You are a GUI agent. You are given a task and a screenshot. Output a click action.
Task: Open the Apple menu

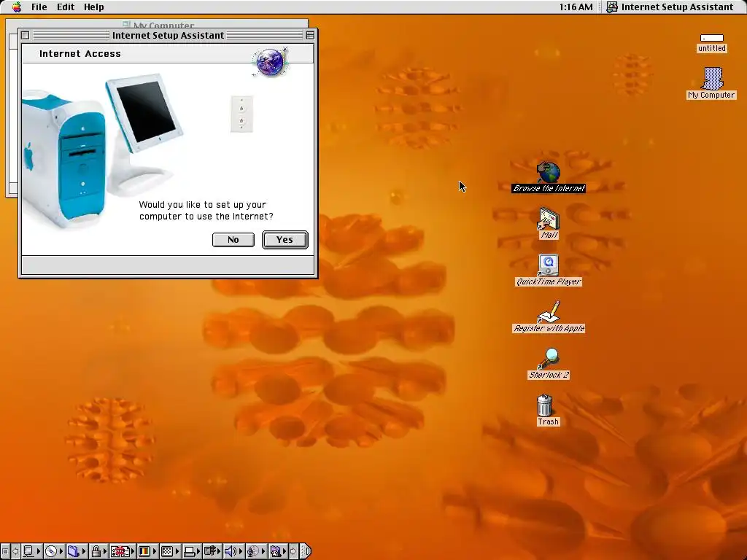tap(17, 7)
